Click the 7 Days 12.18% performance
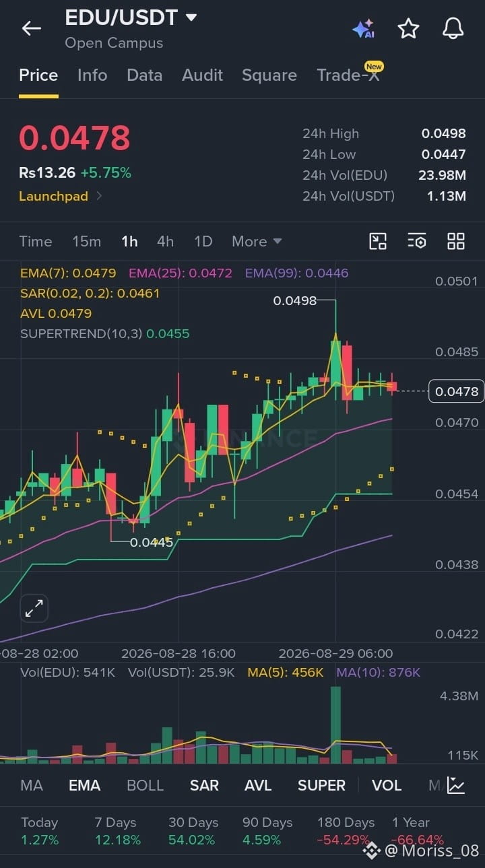 118,831
